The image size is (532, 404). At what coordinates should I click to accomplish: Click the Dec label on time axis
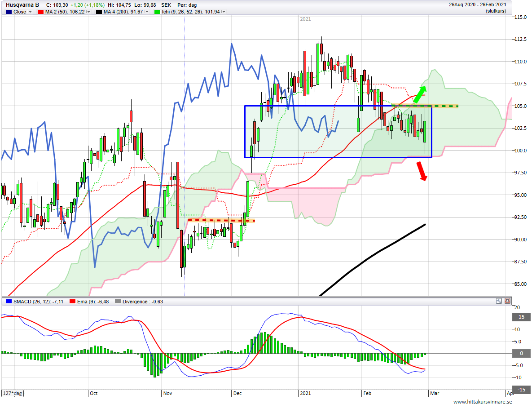click(237, 393)
